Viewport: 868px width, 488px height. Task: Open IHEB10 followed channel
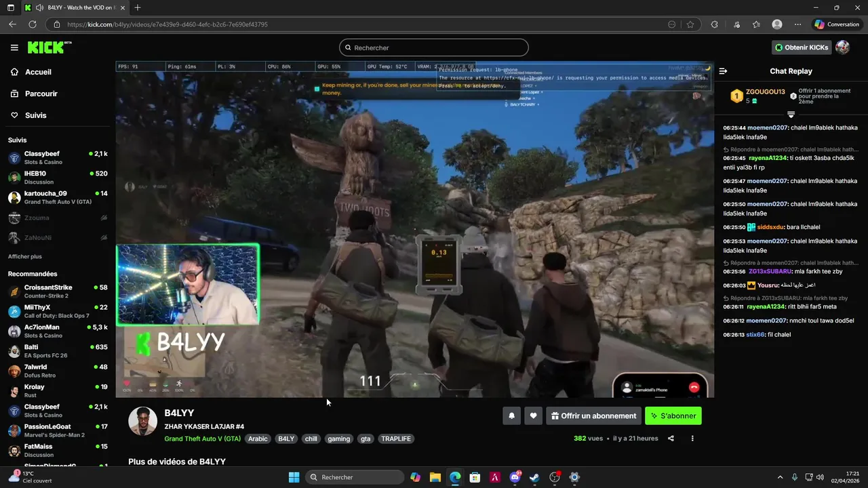click(58, 178)
